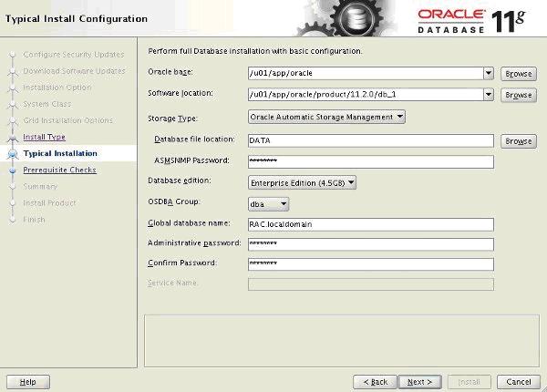
Task: Expand the Database edition dropdown
Action: pos(302,182)
